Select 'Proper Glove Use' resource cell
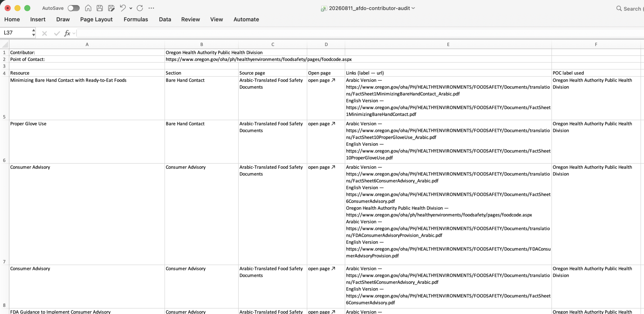 click(87, 142)
